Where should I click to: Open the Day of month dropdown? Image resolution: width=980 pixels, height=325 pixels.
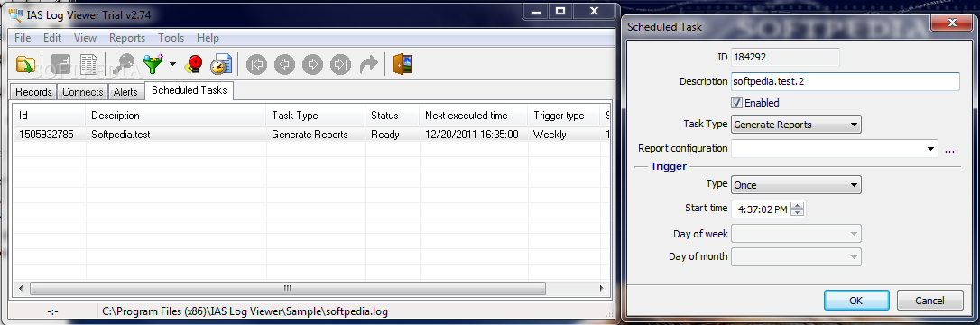coord(796,256)
